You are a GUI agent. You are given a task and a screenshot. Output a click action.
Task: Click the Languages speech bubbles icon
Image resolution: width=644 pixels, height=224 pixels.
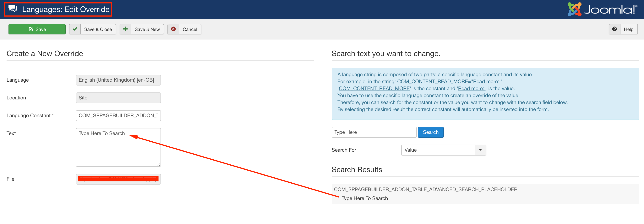click(x=13, y=9)
